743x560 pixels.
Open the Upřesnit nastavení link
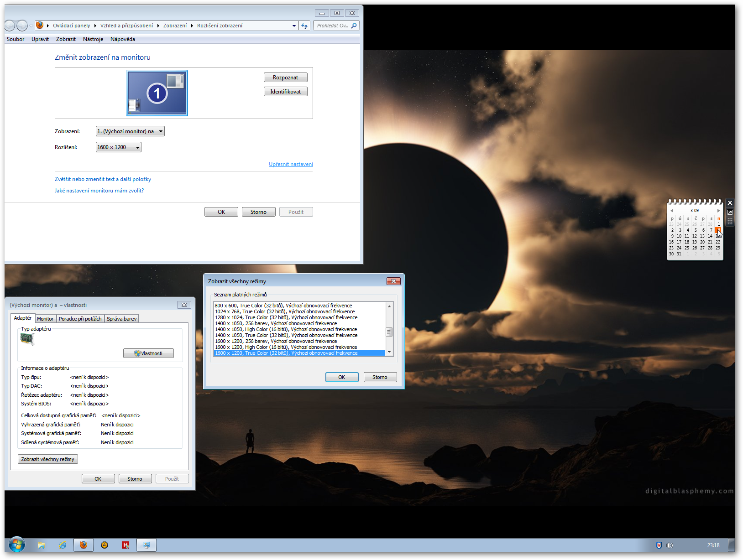(x=291, y=164)
